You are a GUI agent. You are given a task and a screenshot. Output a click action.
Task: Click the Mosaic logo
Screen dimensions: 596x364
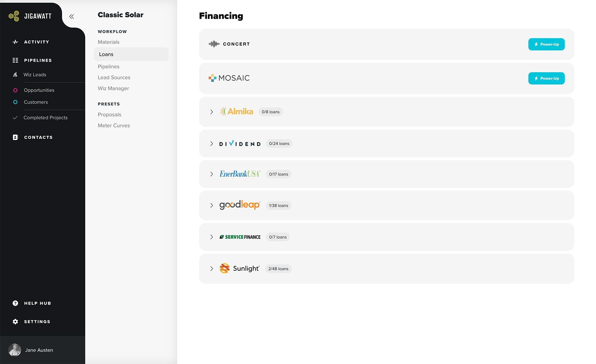229,78
